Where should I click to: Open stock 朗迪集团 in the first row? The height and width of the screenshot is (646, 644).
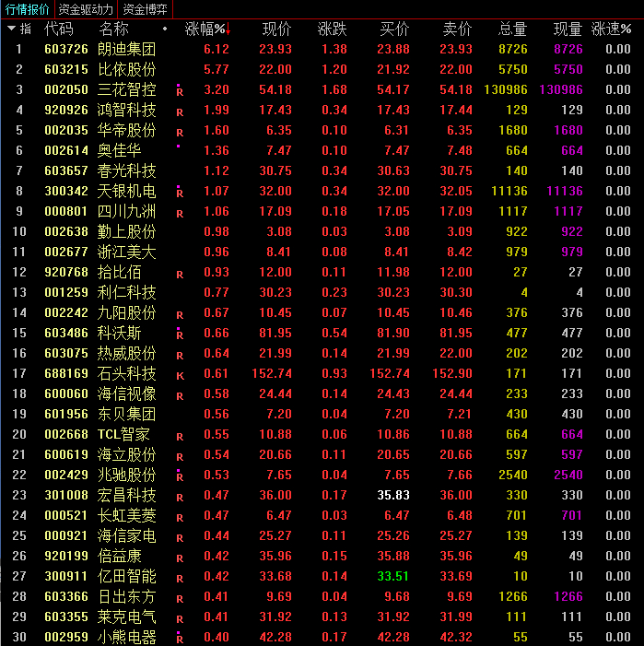[127, 50]
